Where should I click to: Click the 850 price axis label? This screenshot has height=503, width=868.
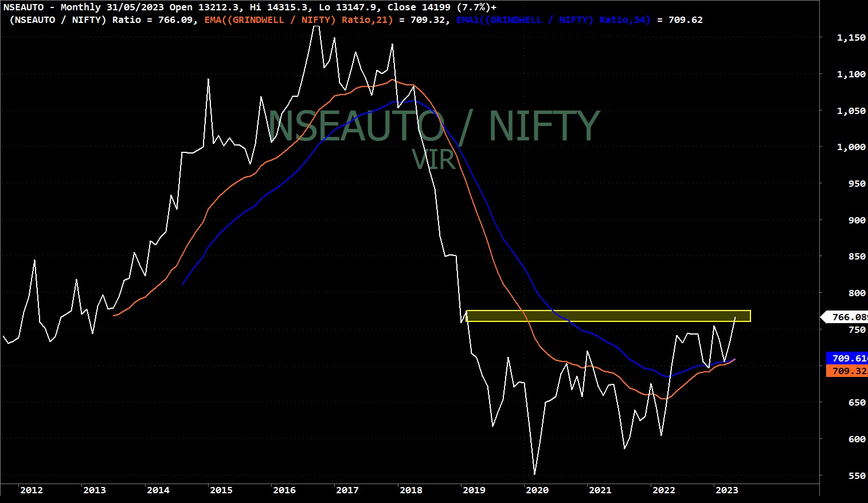[857, 256]
